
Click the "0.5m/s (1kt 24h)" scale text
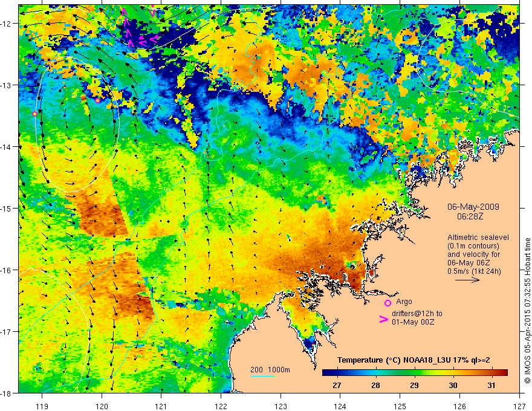pos(474,271)
